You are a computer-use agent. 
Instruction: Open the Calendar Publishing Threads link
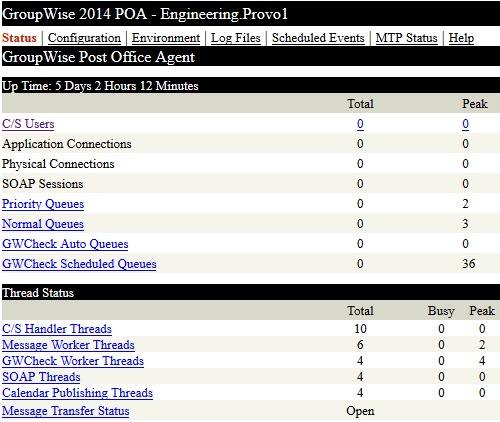[x=77, y=393]
